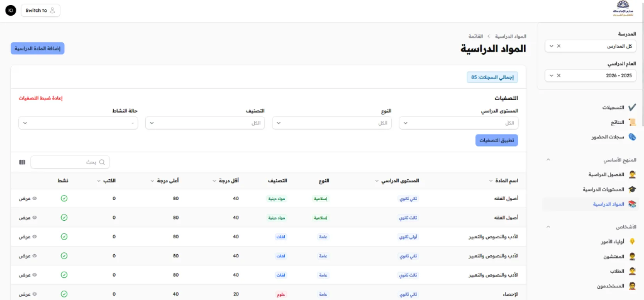This screenshot has height=300, width=644.
Task: Open the المستوى الدراسي filter dropdown
Action: [x=458, y=123]
